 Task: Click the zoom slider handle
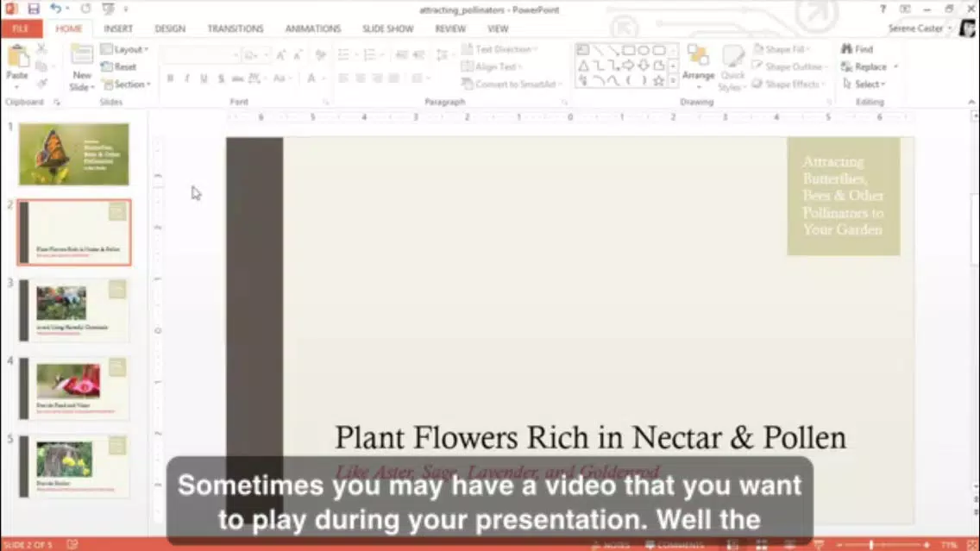pyautogui.click(x=870, y=545)
